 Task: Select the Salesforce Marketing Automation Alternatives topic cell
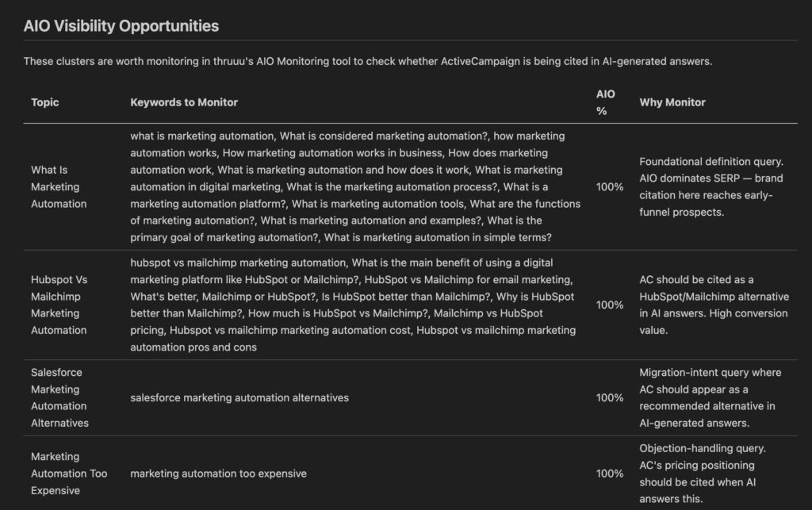pos(59,397)
